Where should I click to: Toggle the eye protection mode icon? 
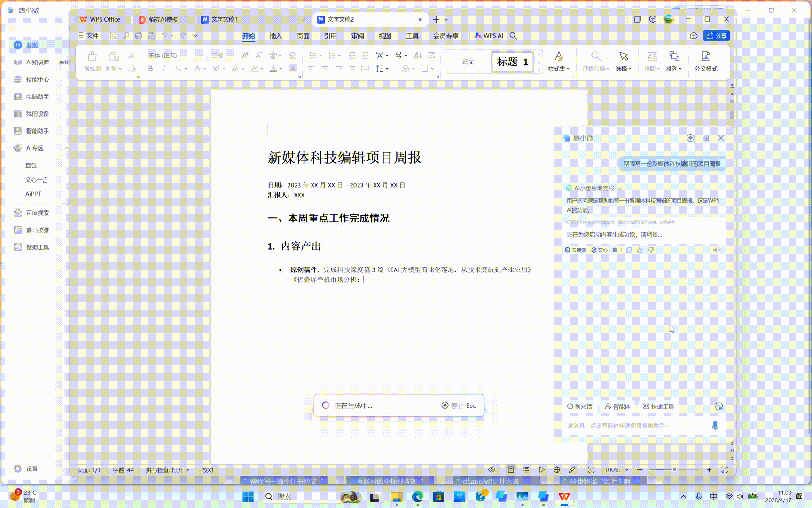click(x=492, y=470)
